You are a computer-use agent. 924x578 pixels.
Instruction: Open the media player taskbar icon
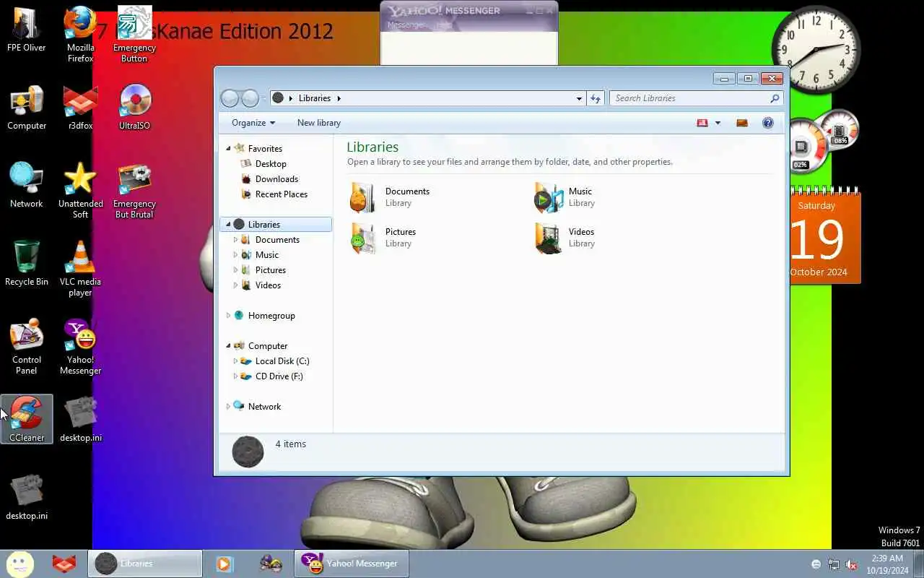tap(225, 564)
